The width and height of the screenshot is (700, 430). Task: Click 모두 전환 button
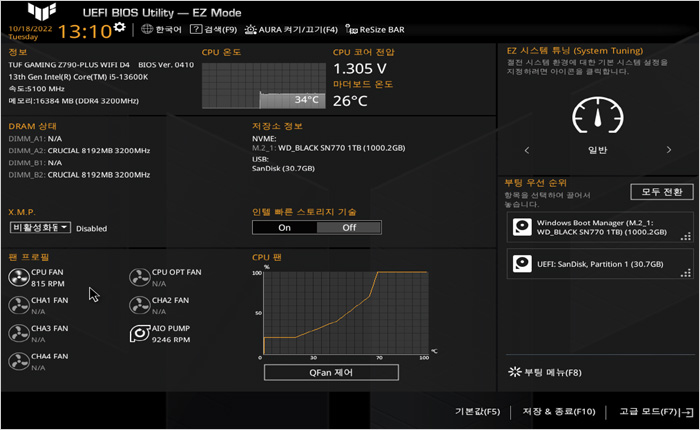click(662, 192)
